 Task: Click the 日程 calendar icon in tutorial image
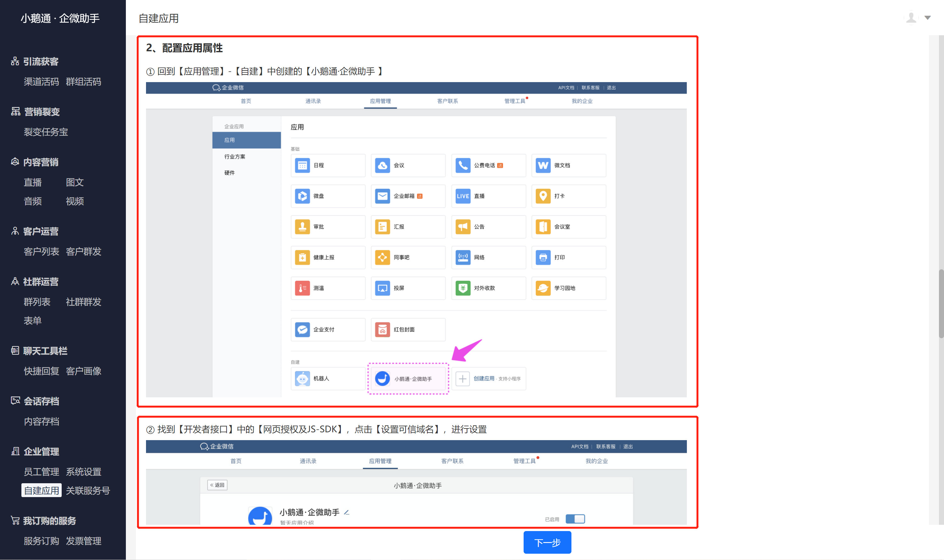302,165
